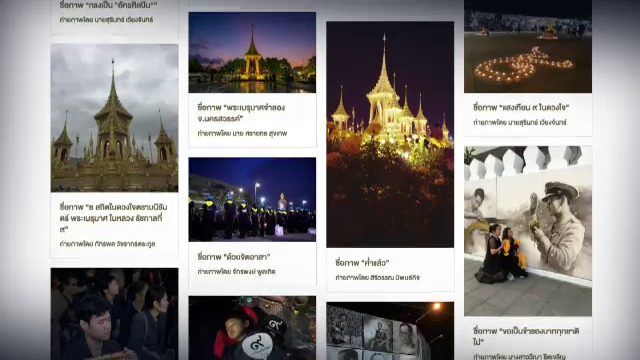Open the volunteers at night photo
The image size is (640, 360).
coord(252,200)
